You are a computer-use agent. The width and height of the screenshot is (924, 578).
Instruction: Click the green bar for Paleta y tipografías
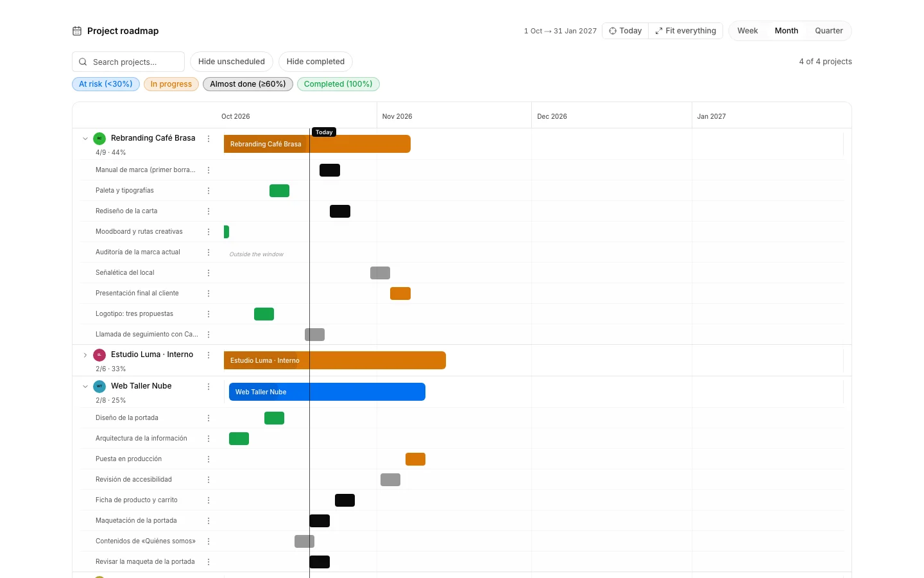280,191
